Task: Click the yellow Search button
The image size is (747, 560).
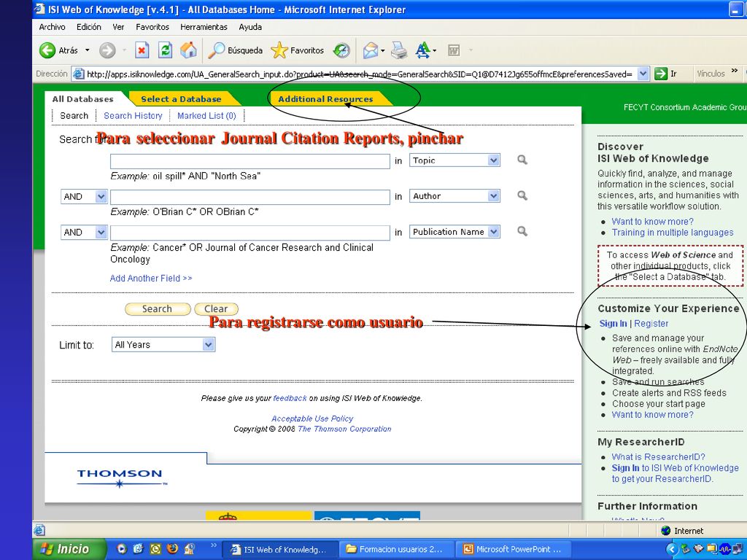Action: coord(158,309)
